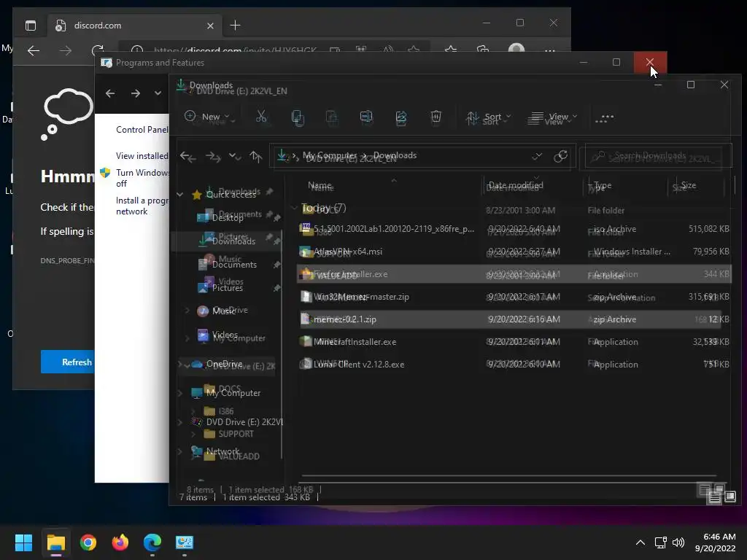Click the Cut scissors icon in Explorer toolbar
The height and width of the screenshot is (560, 747).
click(261, 117)
